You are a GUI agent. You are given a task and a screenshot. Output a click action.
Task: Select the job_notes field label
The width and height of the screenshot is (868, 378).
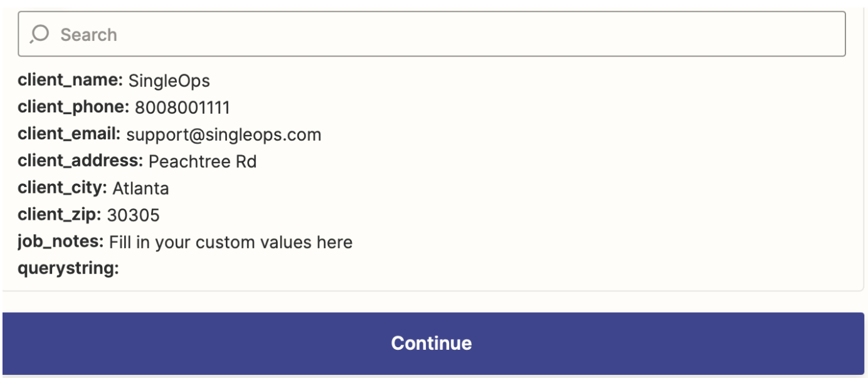coord(61,242)
